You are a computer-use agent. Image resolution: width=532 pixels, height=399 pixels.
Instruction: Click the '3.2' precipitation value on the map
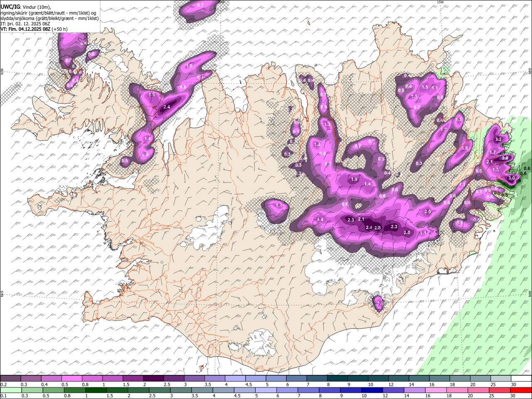[x=499, y=139]
